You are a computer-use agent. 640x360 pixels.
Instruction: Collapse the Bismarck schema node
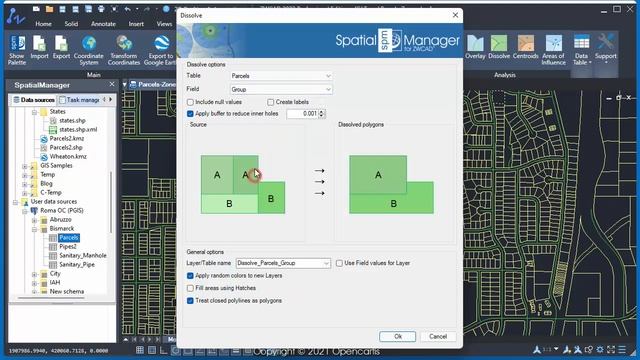click(34, 229)
